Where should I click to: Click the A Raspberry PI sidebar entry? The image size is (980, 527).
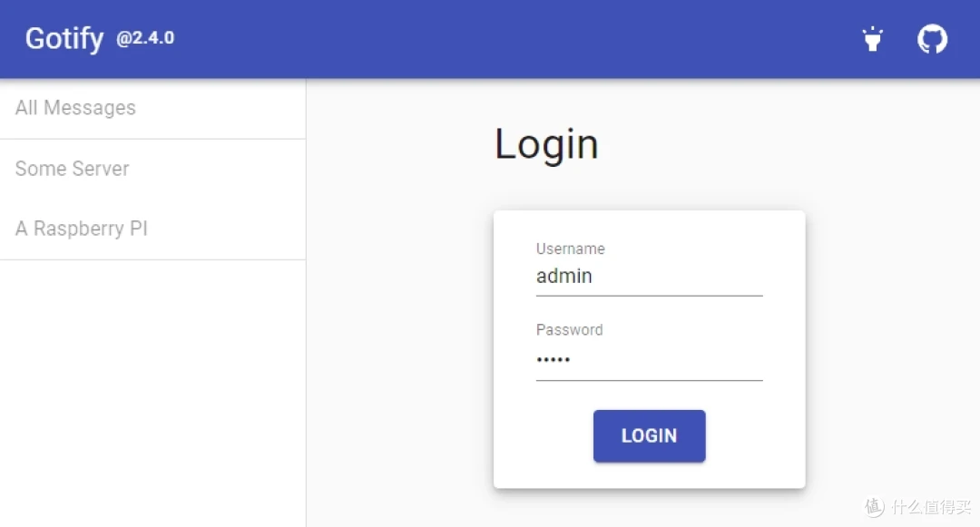(x=81, y=229)
